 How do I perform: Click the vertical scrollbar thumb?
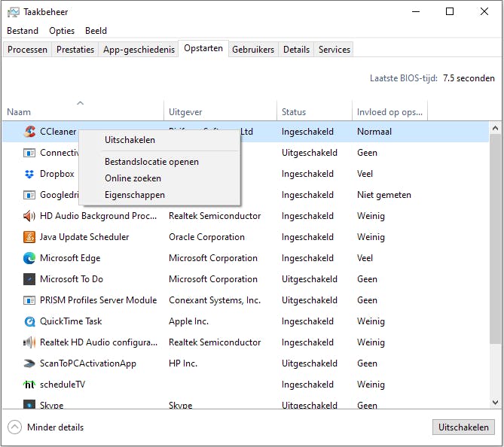pos(495,239)
